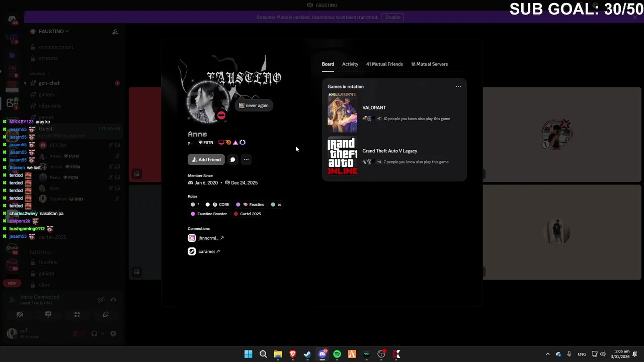
Task: Expand the audio output options chevron
Action: pyautogui.click(x=103, y=333)
